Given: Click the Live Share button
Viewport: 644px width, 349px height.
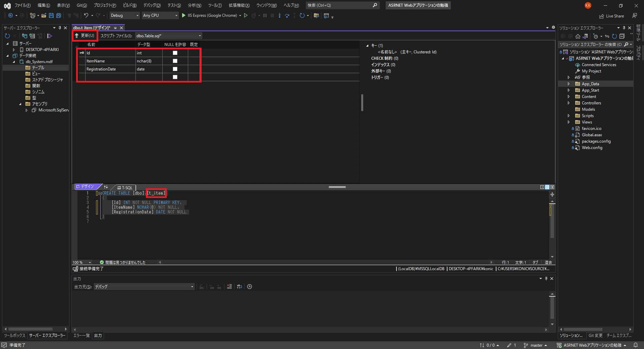Looking at the screenshot, I should 611,16.
